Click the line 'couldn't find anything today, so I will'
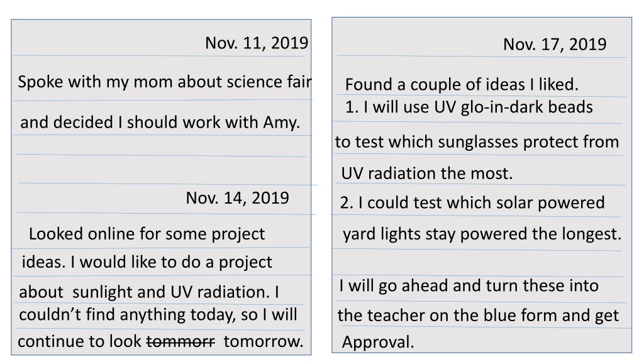Viewport: 644px width, 362px height. 158,315
